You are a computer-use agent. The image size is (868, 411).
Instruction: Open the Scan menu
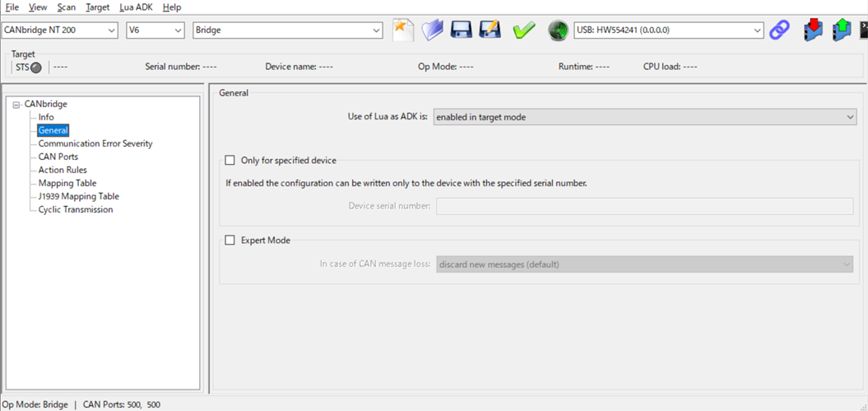click(67, 7)
